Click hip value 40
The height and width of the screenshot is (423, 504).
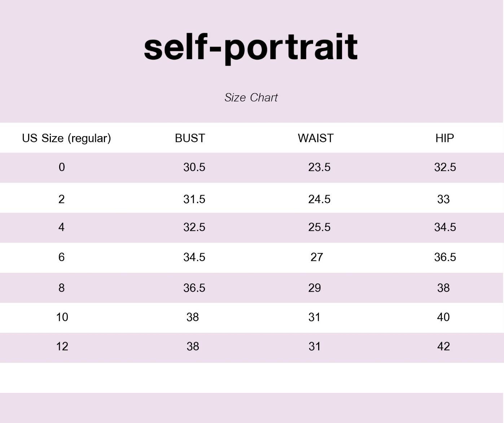(x=443, y=317)
